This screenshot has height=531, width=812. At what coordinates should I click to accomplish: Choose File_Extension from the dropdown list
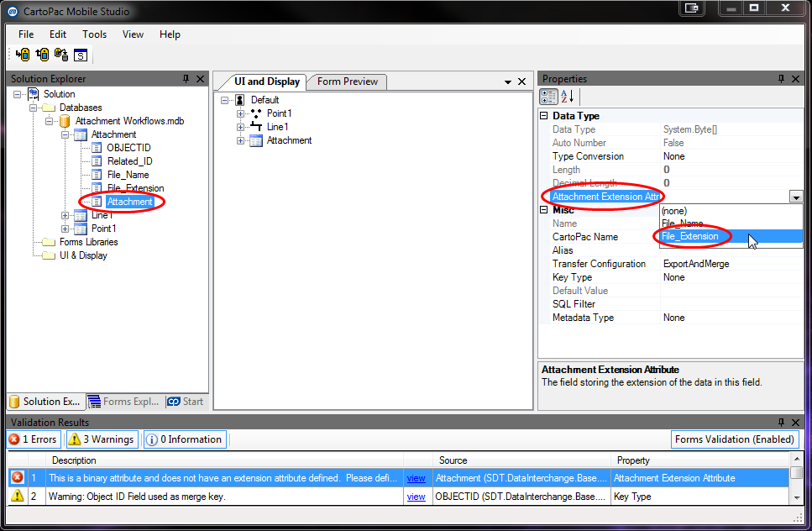[x=690, y=237]
